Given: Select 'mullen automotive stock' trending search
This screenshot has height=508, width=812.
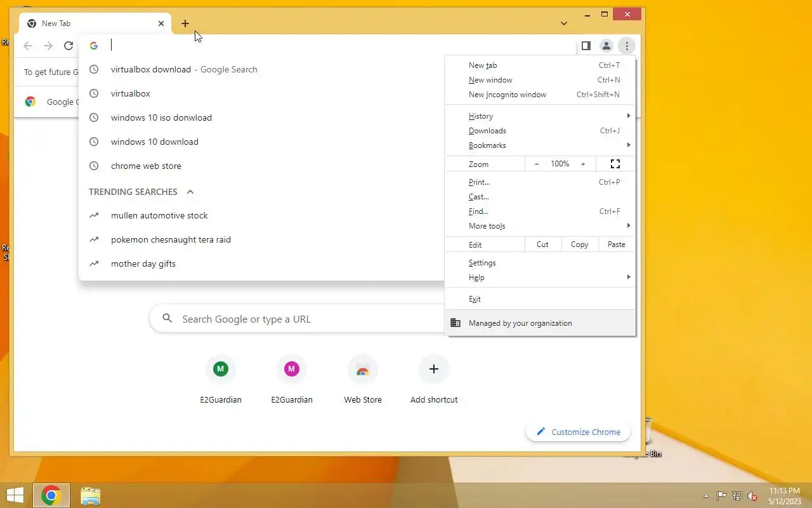Looking at the screenshot, I should click(261, 215).
